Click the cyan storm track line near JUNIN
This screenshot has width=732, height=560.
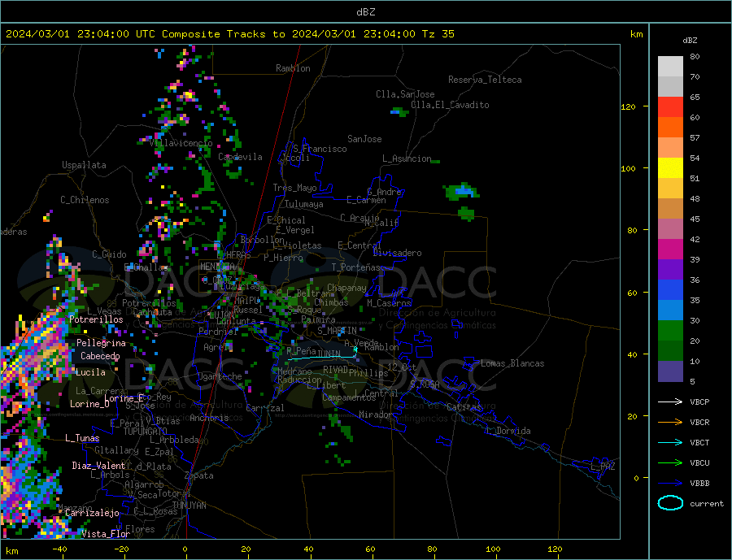point(322,358)
